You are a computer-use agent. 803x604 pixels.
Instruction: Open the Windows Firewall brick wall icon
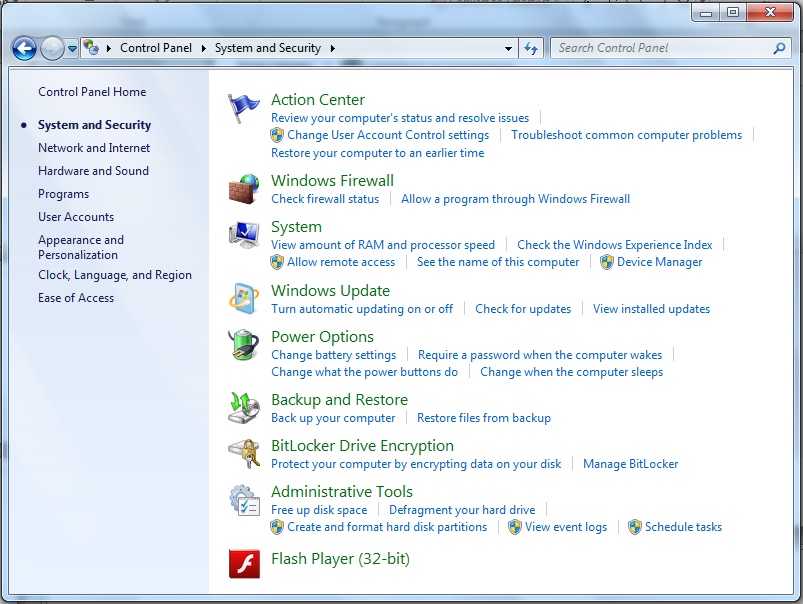tap(244, 189)
